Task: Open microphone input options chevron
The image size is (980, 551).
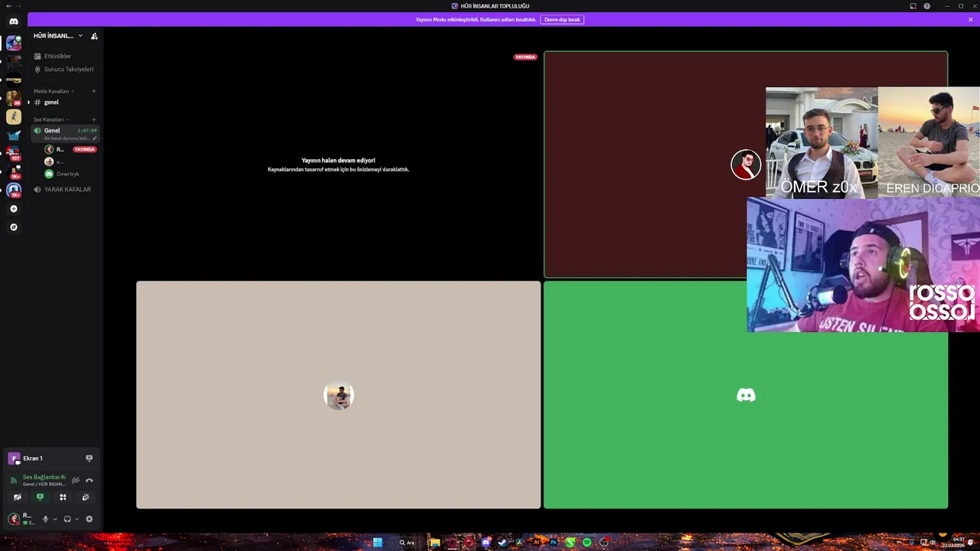Action: 54,519
